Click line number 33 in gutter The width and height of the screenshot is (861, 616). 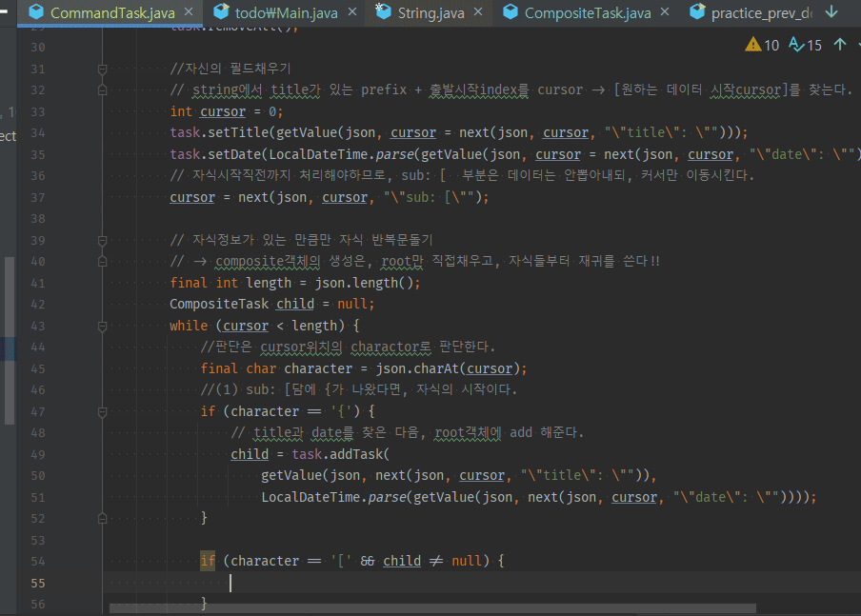tap(38, 112)
